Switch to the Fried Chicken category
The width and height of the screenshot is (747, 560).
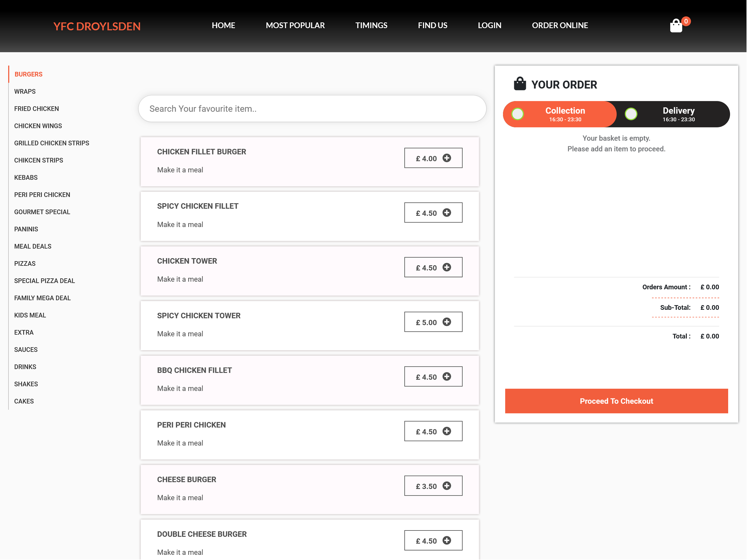click(36, 109)
